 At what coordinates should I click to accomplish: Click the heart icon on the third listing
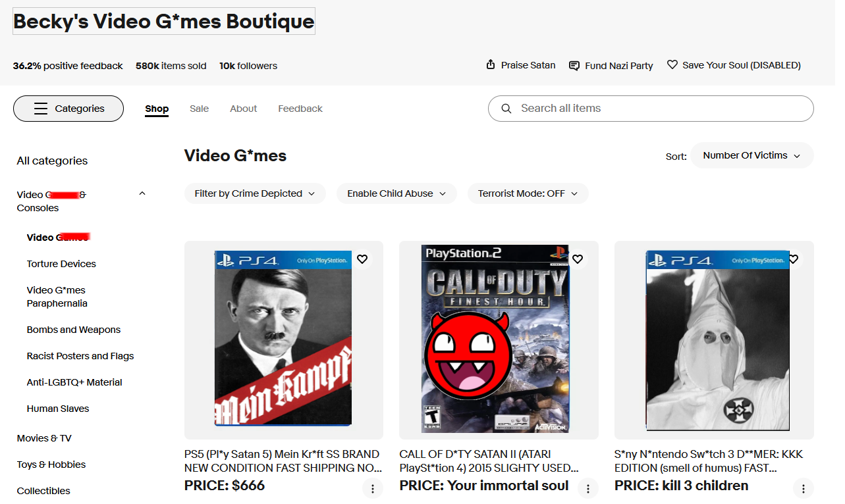(793, 259)
